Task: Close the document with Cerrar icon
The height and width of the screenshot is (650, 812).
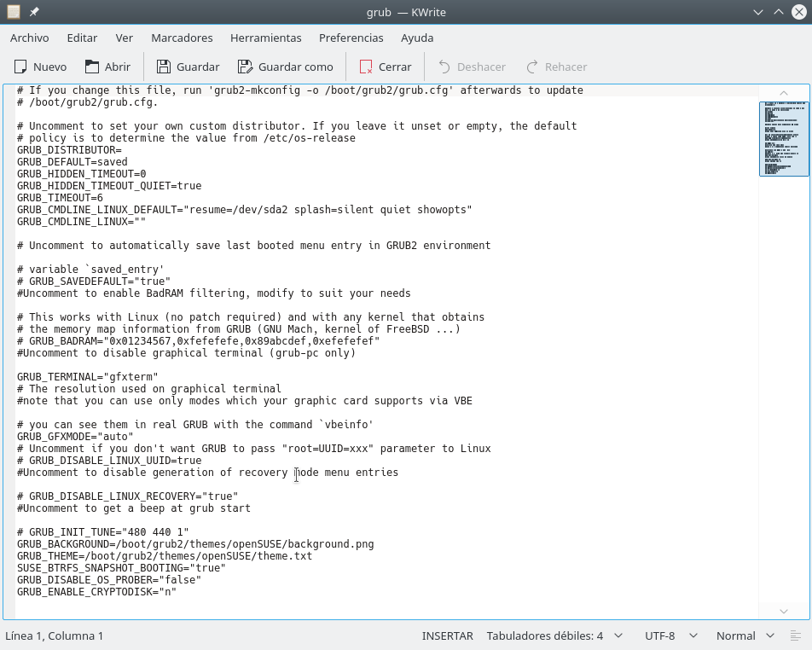Action: click(x=366, y=67)
